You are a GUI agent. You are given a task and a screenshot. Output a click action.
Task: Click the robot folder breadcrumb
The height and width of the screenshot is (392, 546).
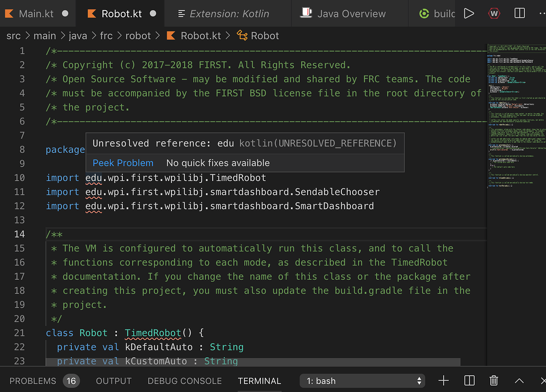point(138,35)
